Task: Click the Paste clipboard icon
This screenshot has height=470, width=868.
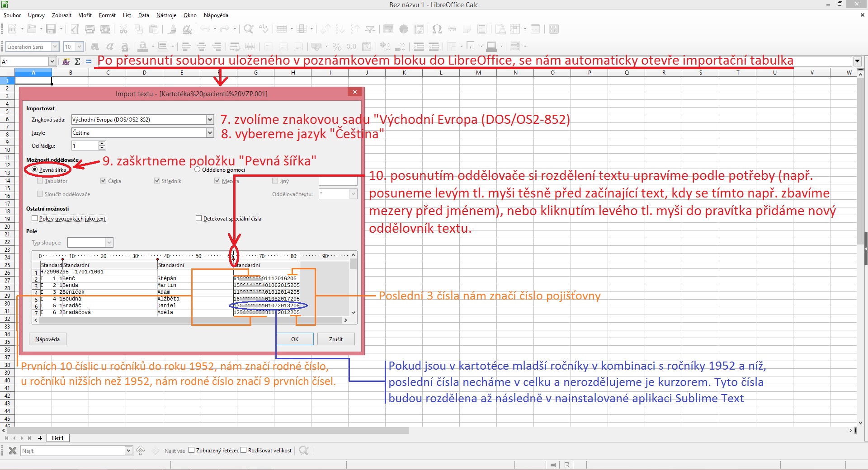Action: pyautogui.click(x=154, y=29)
